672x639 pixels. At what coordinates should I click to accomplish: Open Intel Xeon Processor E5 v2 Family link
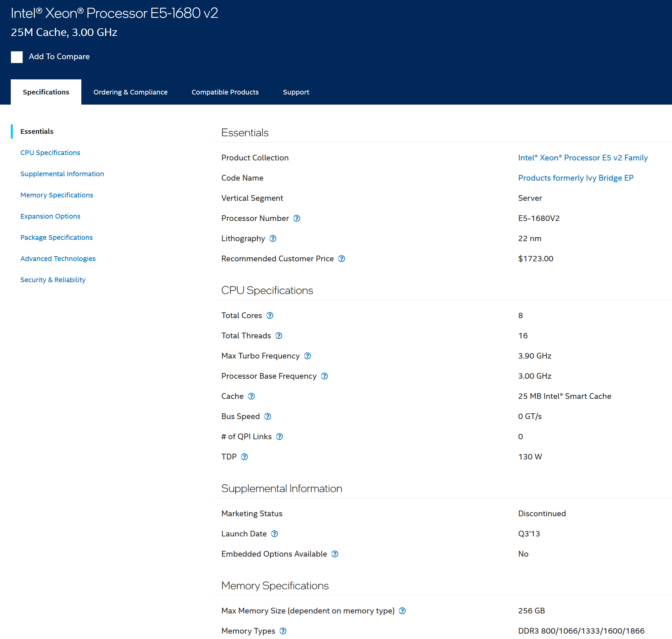(583, 158)
